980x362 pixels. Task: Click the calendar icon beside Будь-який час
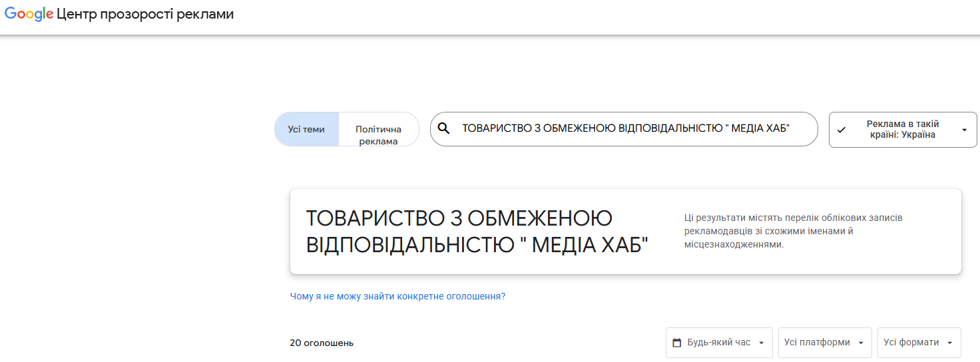677,343
